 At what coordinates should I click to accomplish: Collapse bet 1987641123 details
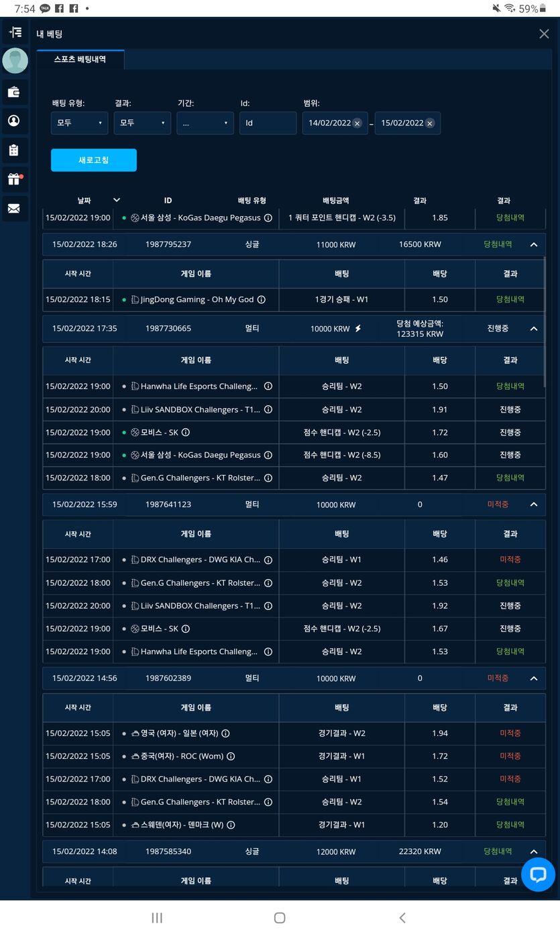(x=534, y=505)
